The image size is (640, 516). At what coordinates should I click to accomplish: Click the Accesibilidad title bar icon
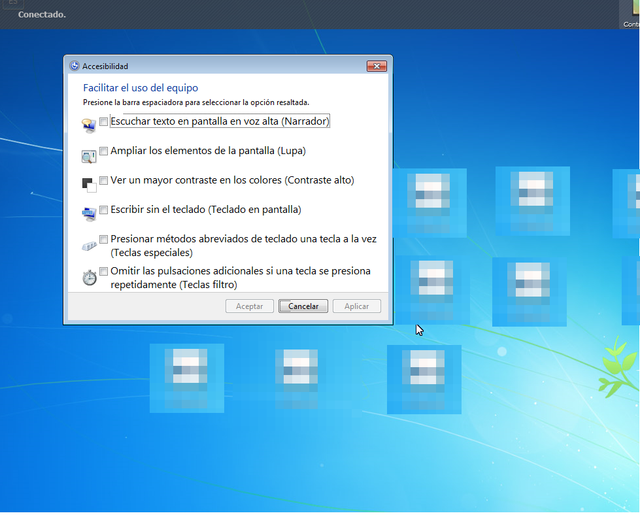tap(74, 66)
